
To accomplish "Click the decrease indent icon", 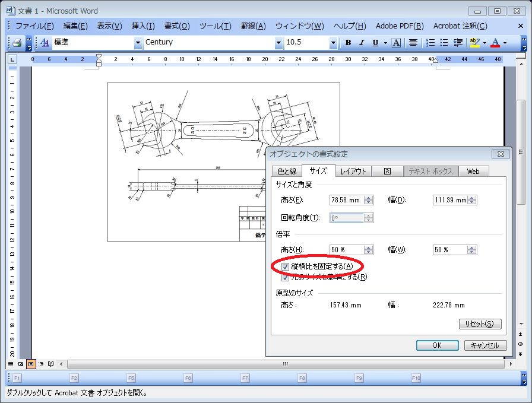I will click(458, 43).
